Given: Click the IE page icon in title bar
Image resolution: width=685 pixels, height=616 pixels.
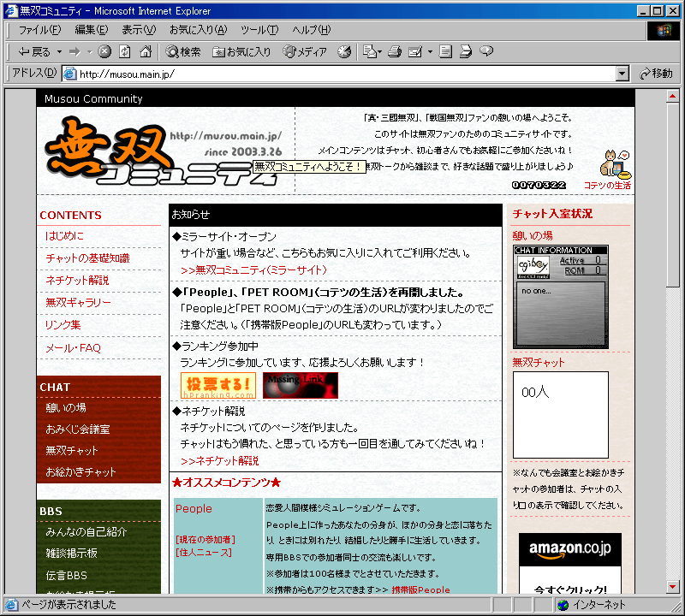Looking at the screenshot, I should point(11,11).
